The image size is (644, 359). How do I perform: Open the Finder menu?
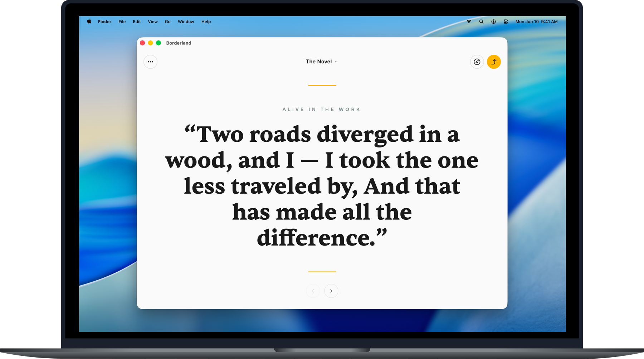click(x=104, y=21)
